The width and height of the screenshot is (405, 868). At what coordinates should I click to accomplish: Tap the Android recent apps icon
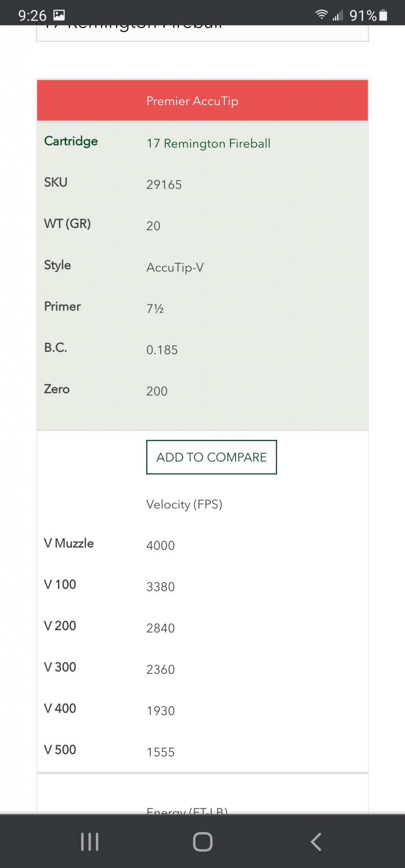point(90,842)
